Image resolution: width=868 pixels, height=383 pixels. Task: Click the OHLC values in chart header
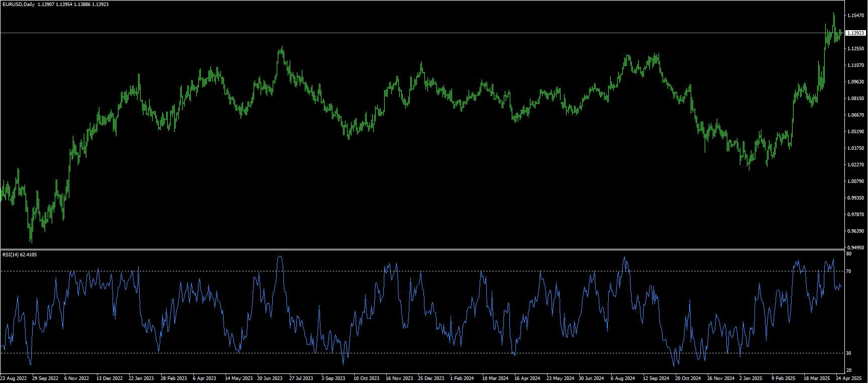73,5
